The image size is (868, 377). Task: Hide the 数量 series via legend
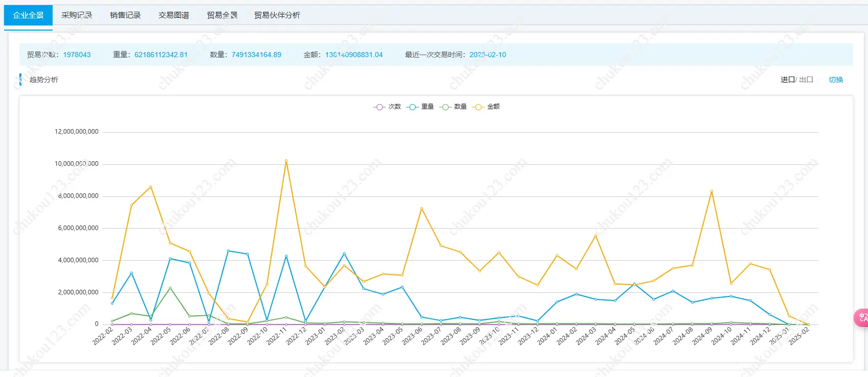(453, 107)
